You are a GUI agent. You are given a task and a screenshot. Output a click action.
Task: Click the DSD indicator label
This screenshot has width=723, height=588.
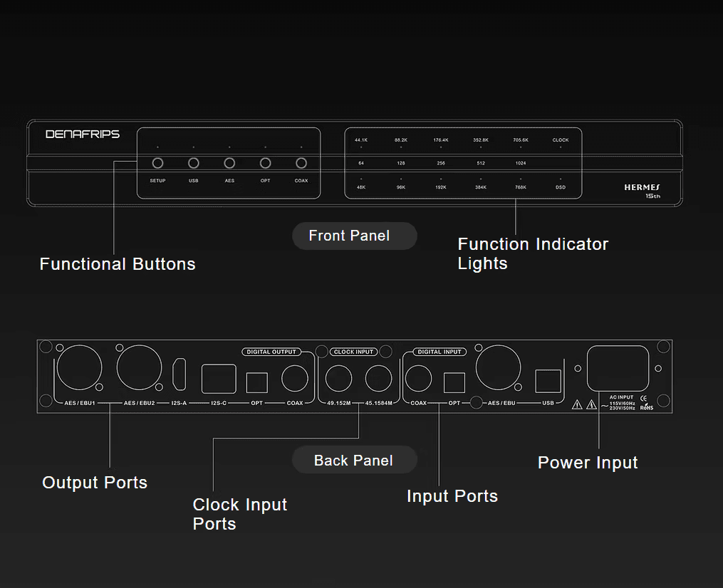pyautogui.click(x=561, y=187)
